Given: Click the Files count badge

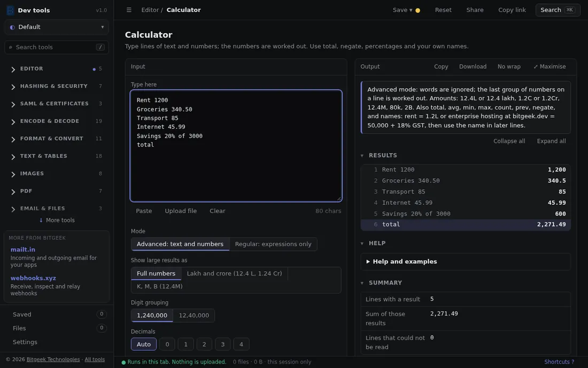Looking at the screenshot, I should point(101,328).
